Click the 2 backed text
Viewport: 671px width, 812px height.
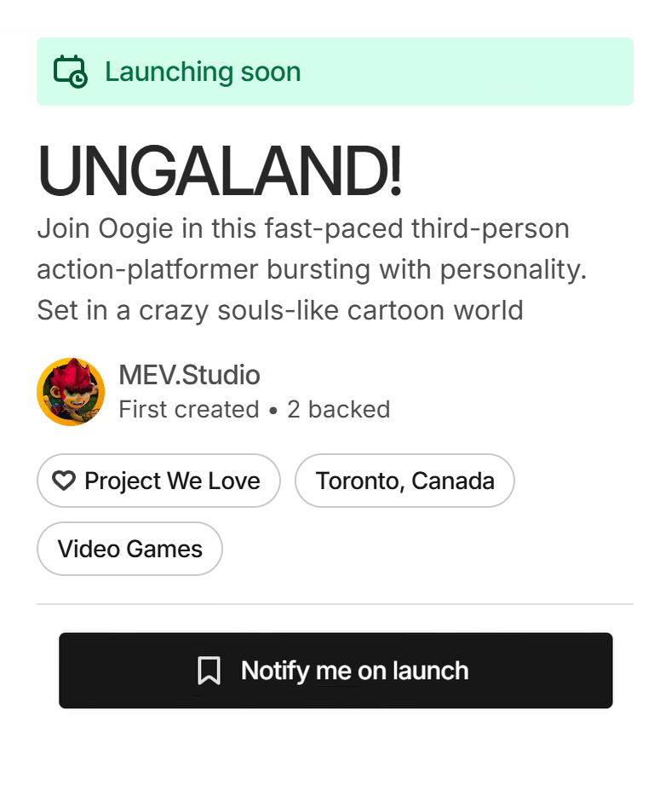coord(338,410)
